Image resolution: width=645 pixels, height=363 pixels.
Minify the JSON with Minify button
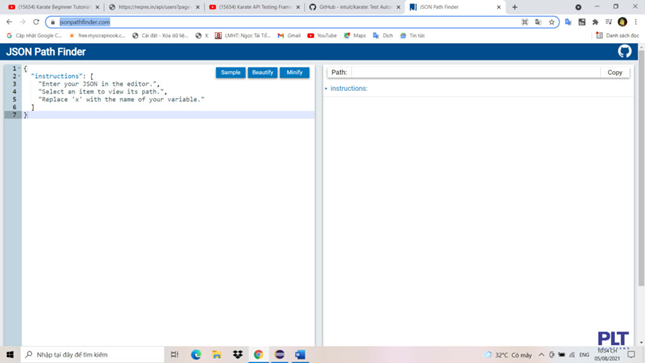295,72
